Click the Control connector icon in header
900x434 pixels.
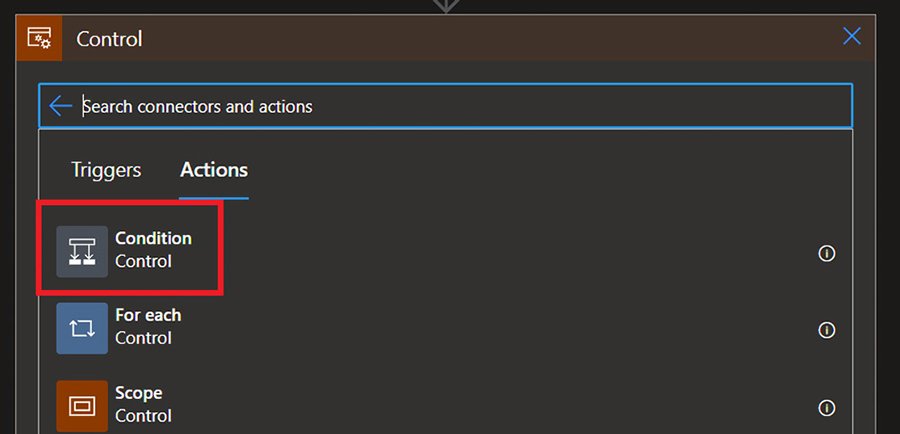click(x=40, y=39)
